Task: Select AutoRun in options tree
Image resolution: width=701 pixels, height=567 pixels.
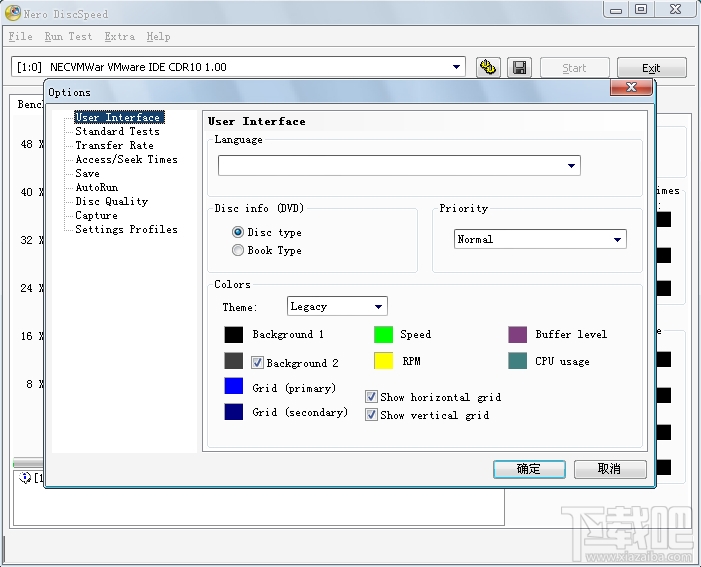Action: point(97,187)
